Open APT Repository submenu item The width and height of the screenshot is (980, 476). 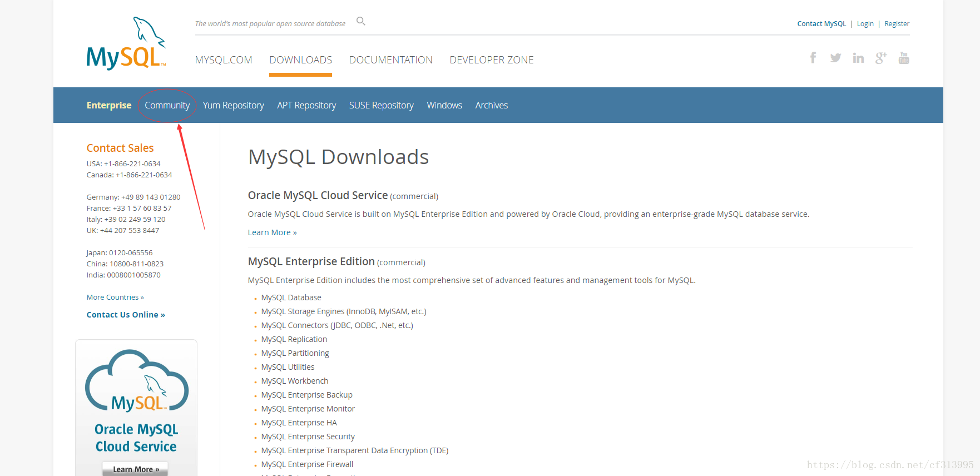306,105
